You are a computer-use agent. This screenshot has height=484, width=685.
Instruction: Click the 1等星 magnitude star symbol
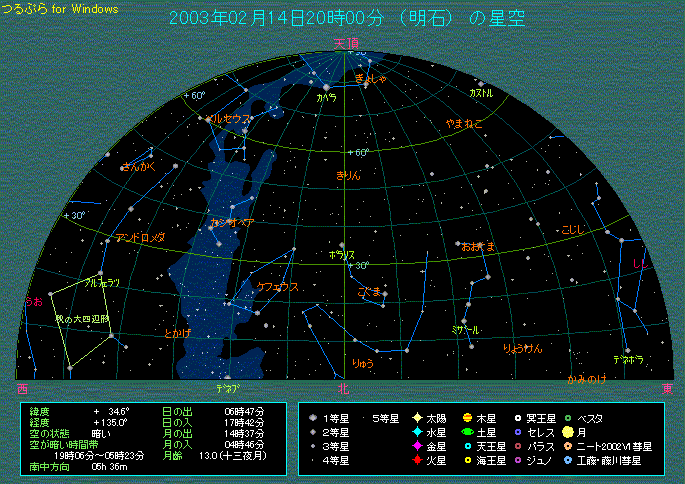point(314,418)
